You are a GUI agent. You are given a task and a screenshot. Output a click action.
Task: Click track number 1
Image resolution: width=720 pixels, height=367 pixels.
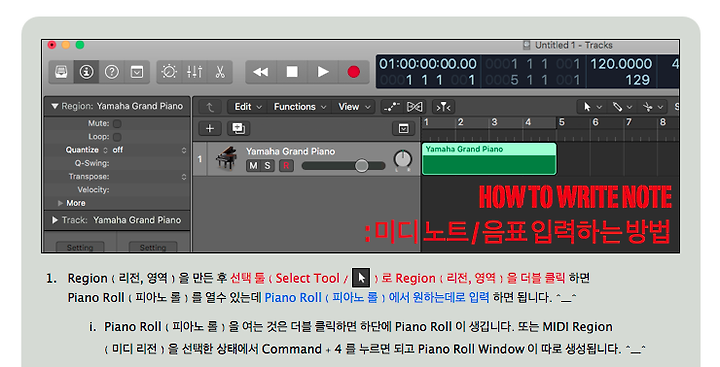pyautogui.click(x=200, y=159)
